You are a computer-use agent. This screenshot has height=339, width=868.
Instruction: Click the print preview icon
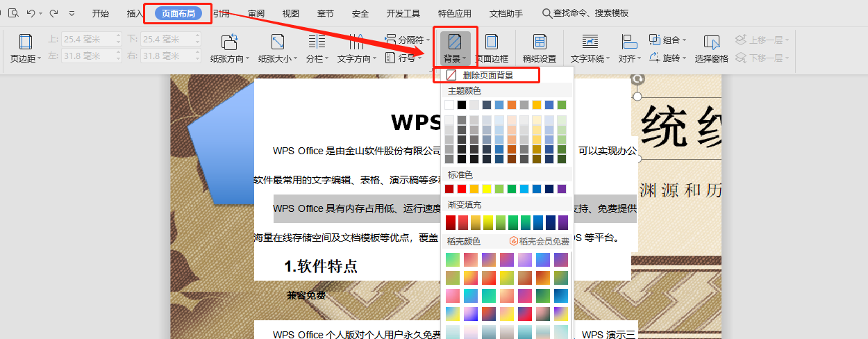(14, 13)
